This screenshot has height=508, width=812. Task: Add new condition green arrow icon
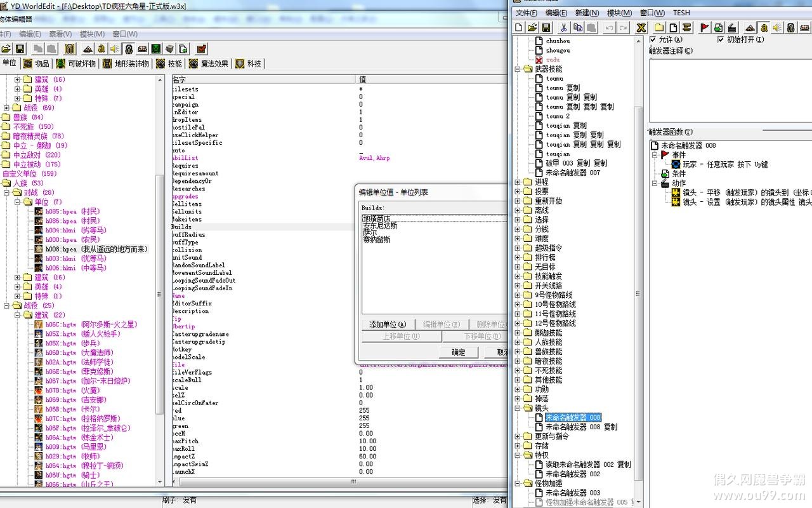718,27
